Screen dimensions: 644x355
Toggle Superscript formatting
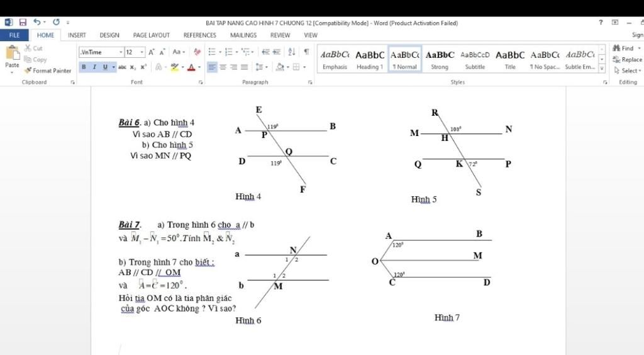pos(143,67)
